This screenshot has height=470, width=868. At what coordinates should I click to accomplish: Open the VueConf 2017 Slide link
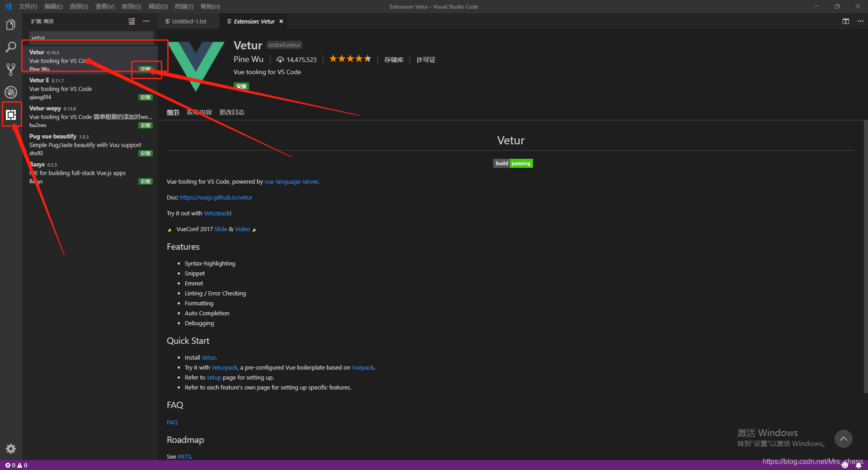click(221, 229)
